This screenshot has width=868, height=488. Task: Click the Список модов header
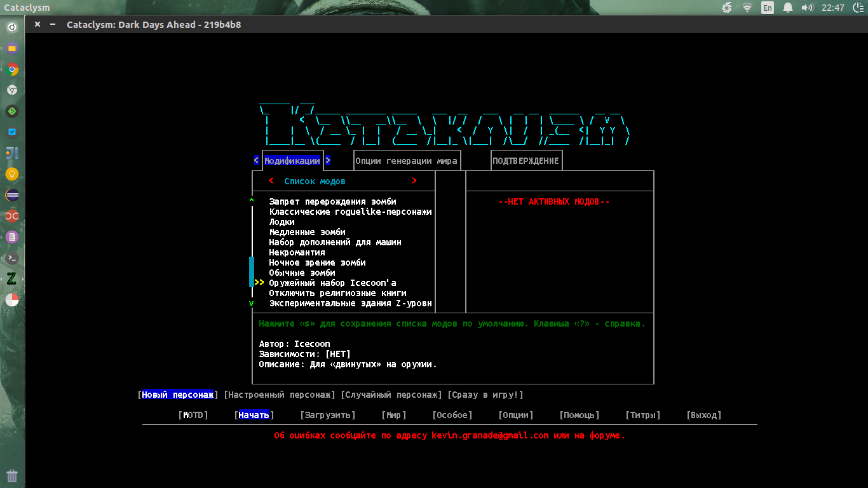click(315, 181)
